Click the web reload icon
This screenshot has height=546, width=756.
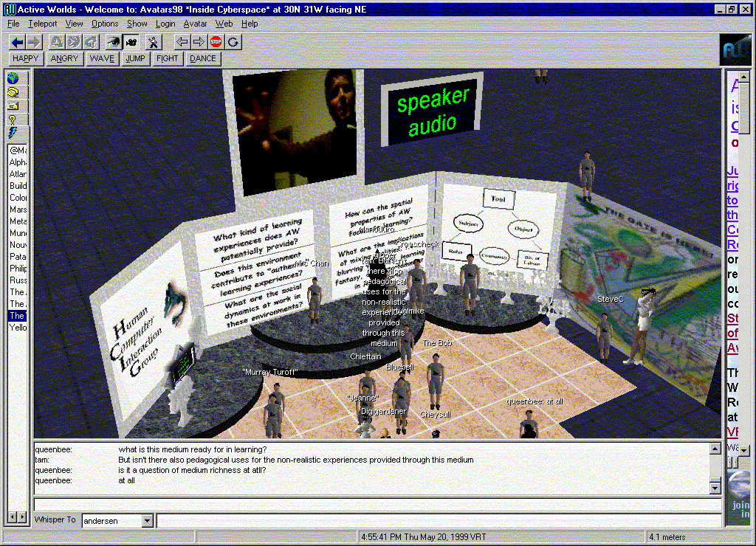click(233, 42)
